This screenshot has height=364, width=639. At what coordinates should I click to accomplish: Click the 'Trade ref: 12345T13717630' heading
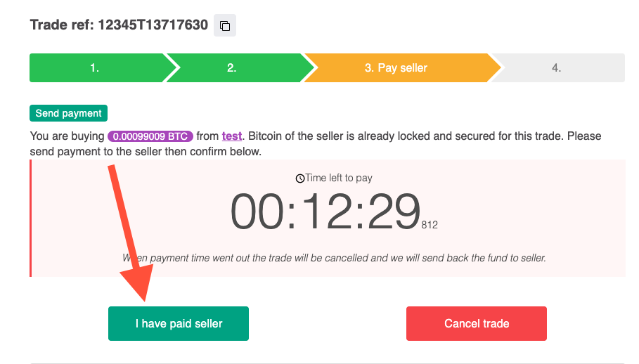pos(119,25)
